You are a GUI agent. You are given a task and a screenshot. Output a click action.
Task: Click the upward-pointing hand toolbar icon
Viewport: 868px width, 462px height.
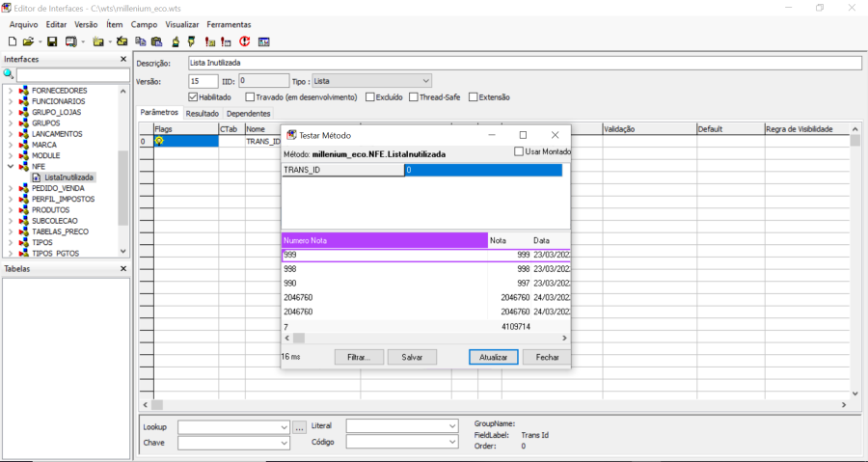(x=176, y=41)
